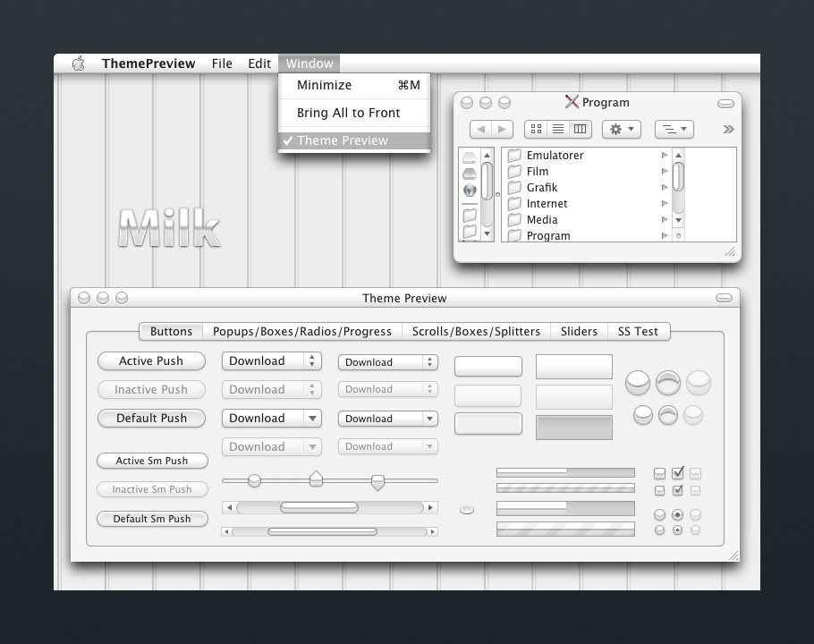Switch Program window to icon view
This screenshot has height=644, width=814.
536,129
